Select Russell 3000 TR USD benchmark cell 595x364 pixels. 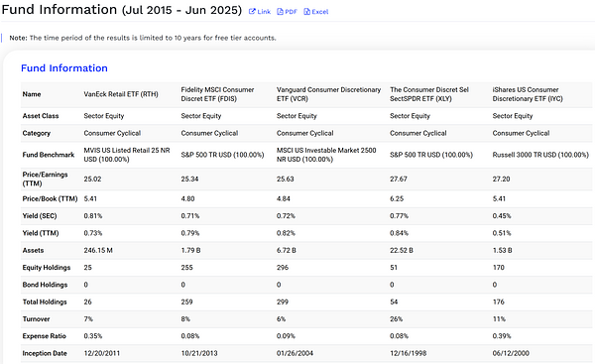pos(540,155)
